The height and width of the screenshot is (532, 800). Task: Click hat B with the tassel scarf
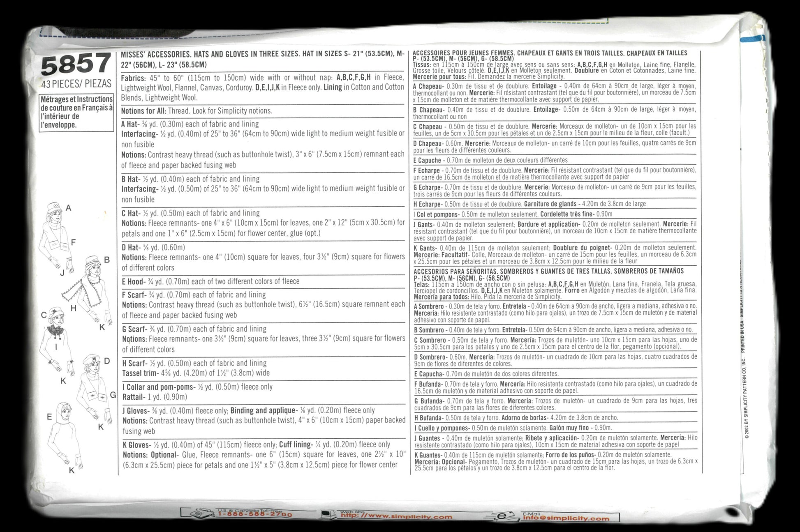(92, 260)
